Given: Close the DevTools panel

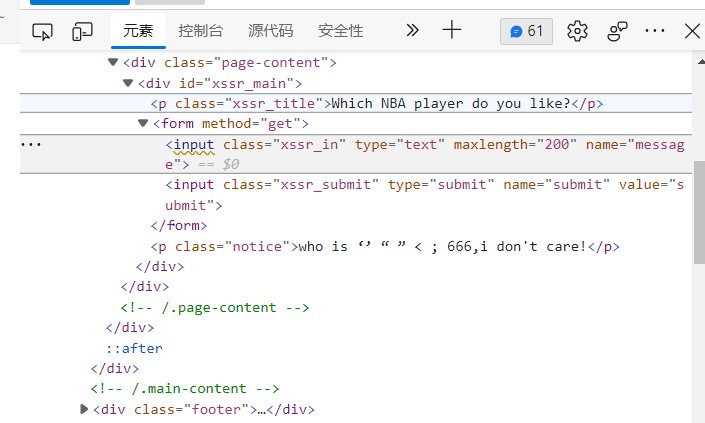Looking at the screenshot, I should click(692, 31).
